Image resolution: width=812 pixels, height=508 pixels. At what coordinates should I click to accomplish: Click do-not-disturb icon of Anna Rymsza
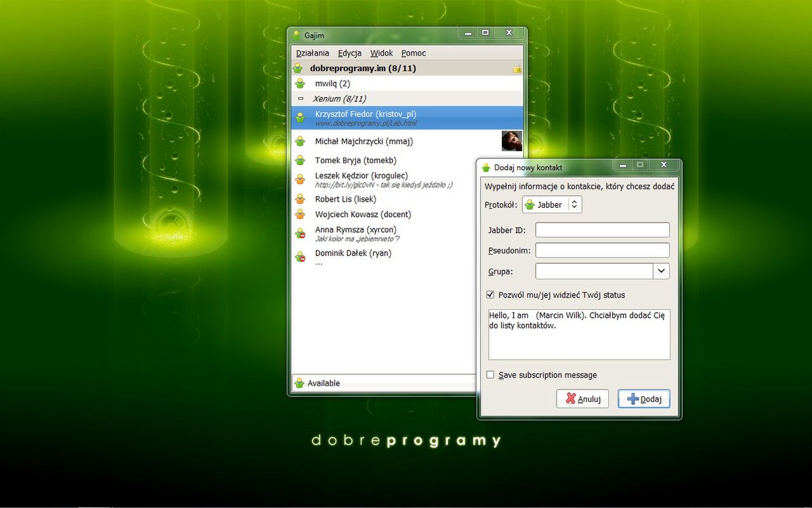click(x=301, y=233)
